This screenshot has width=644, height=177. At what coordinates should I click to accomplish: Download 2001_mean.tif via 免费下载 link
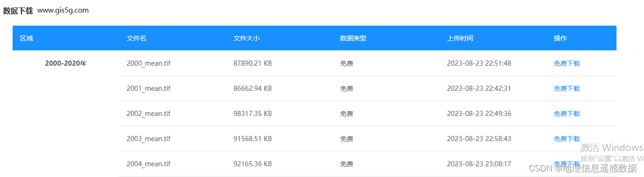click(567, 88)
